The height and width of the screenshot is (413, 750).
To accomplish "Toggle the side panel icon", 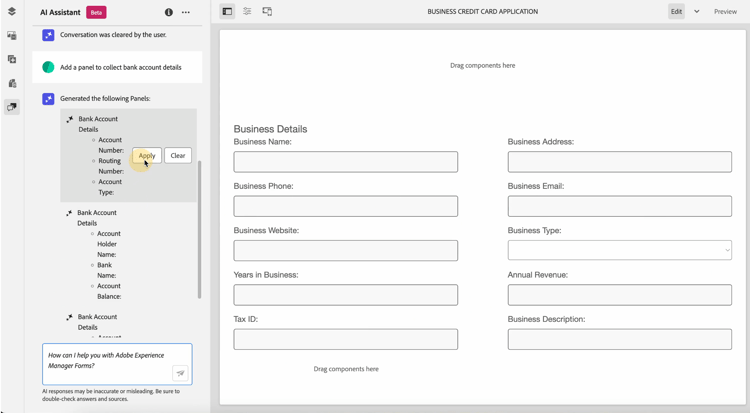I will click(x=227, y=11).
